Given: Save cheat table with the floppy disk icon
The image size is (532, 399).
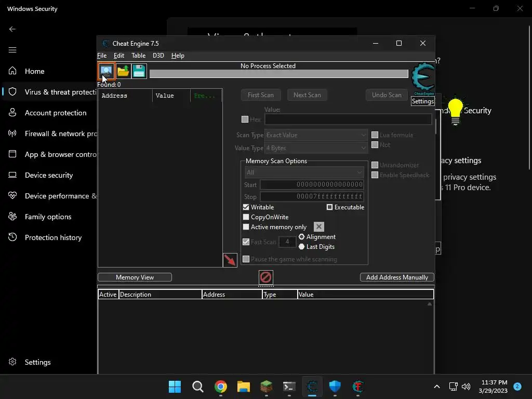Looking at the screenshot, I should coord(139,71).
